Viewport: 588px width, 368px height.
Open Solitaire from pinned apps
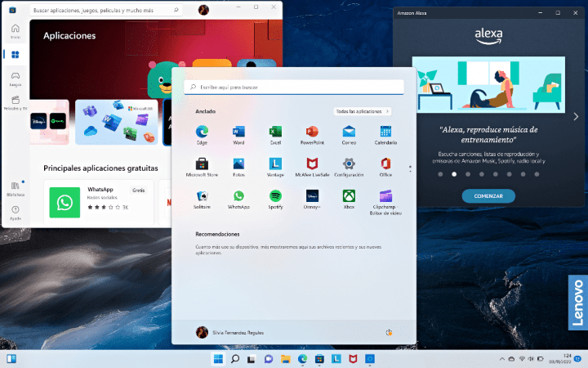[x=202, y=200]
